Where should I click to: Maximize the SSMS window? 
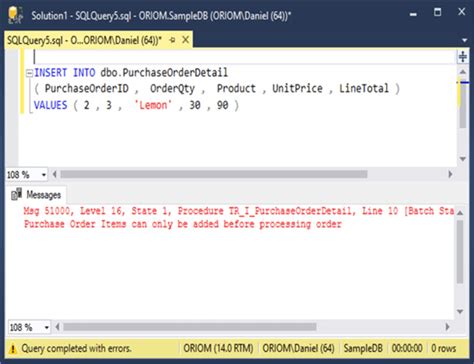(437, 13)
